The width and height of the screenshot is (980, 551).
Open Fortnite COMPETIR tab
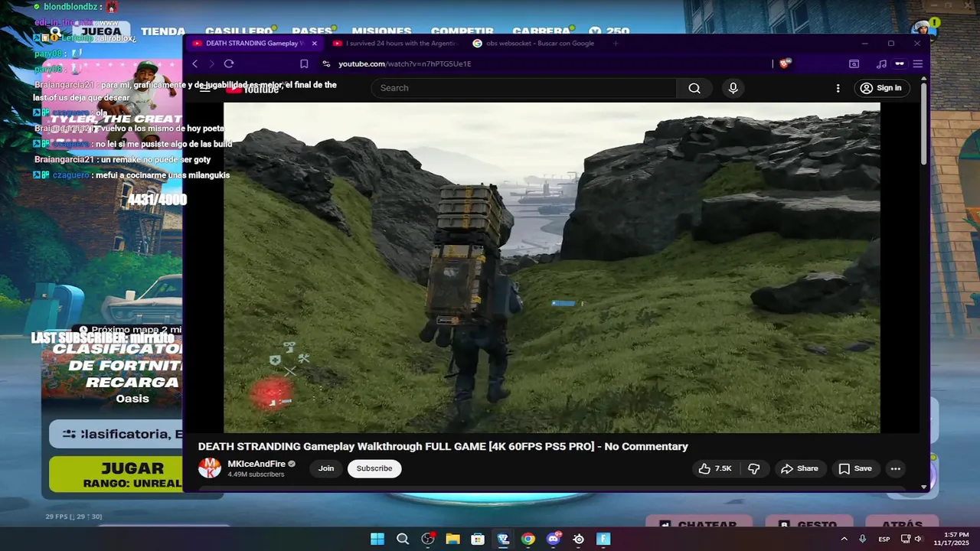[x=462, y=31]
